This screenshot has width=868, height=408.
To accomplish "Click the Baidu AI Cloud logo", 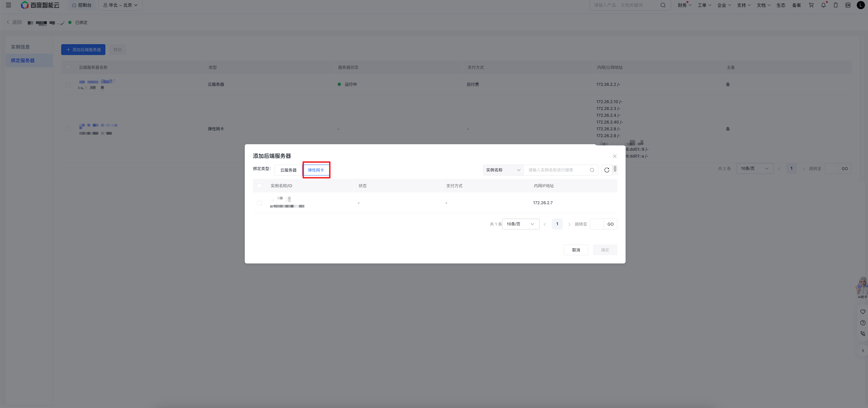I will pos(40,5).
